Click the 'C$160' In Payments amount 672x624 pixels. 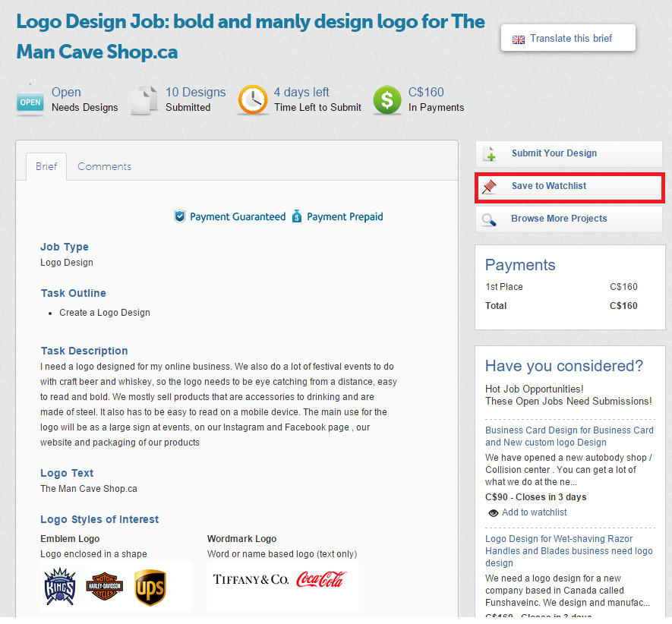[x=426, y=92]
